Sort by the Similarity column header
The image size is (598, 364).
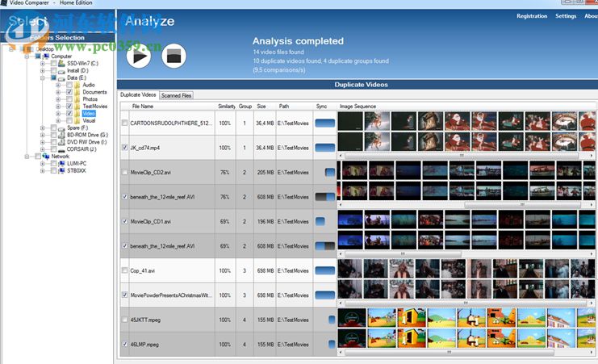pyautogui.click(x=226, y=106)
